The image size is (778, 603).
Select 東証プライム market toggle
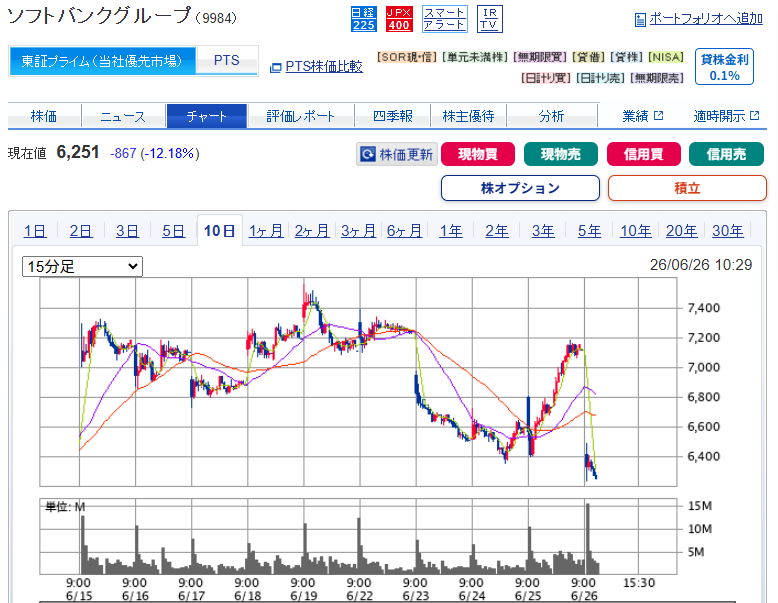(102, 61)
